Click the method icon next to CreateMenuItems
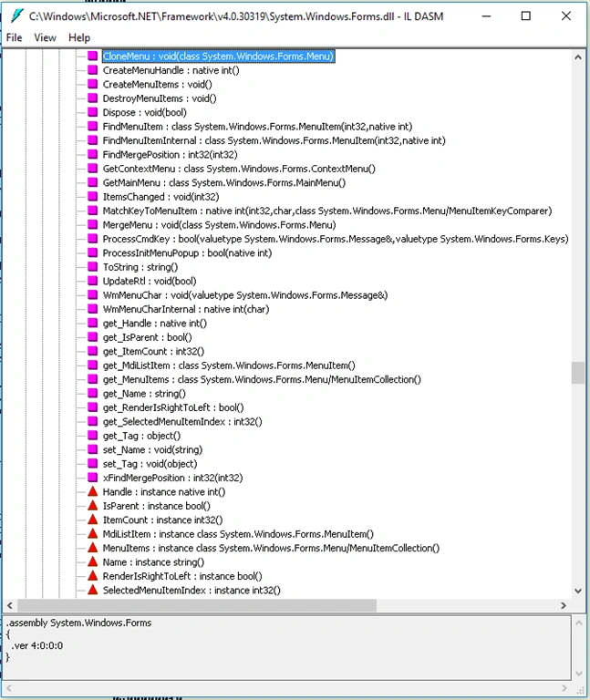590x700 pixels. pyautogui.click(x=92, y=85)
